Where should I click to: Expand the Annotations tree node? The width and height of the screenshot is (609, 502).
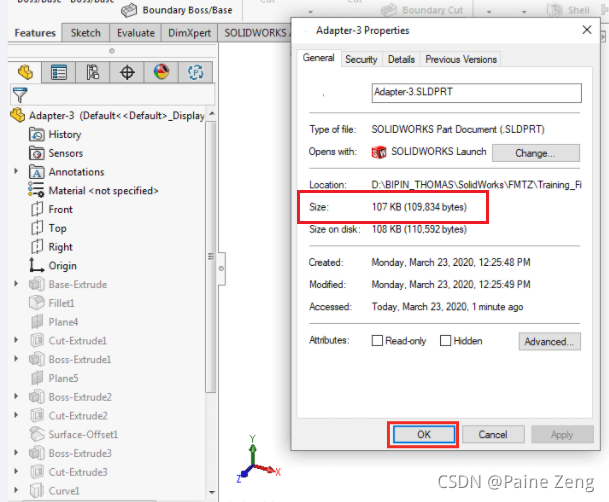tap(16, 171)
